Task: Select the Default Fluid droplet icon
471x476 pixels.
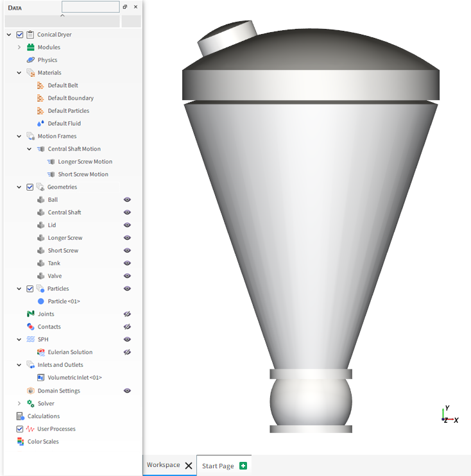Action: (x=40, y=123)
